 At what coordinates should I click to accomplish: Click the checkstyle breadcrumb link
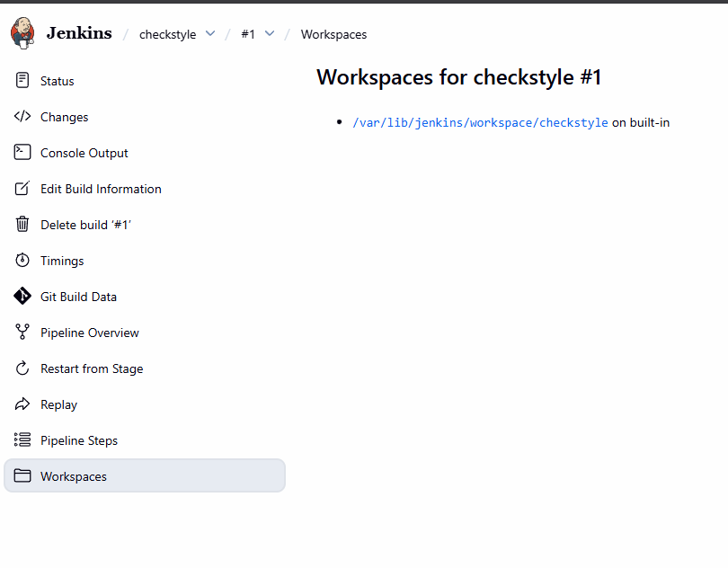click(x=167, y=34)
